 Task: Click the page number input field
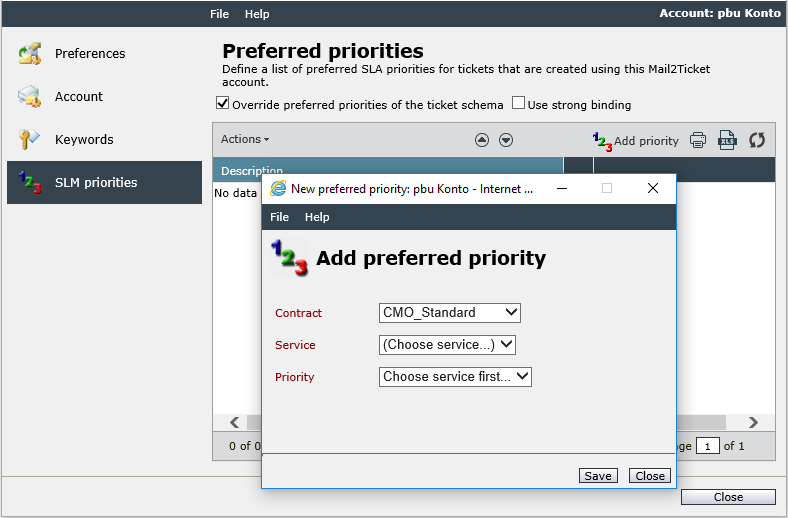[x=707, y=446]
